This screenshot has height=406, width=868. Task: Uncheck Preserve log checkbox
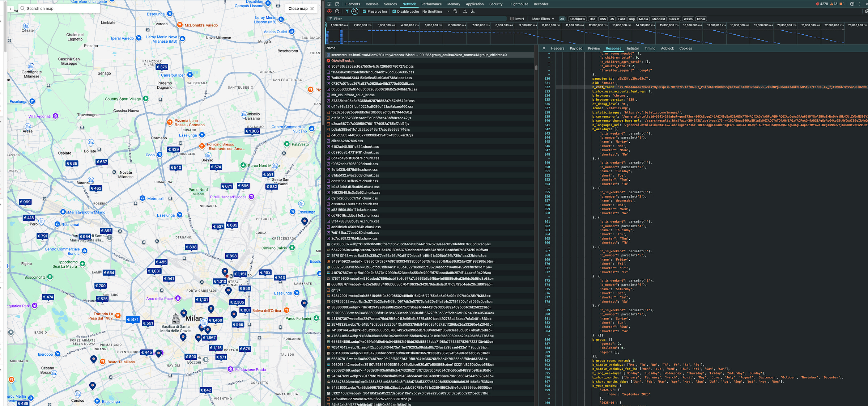coord(365,12)
